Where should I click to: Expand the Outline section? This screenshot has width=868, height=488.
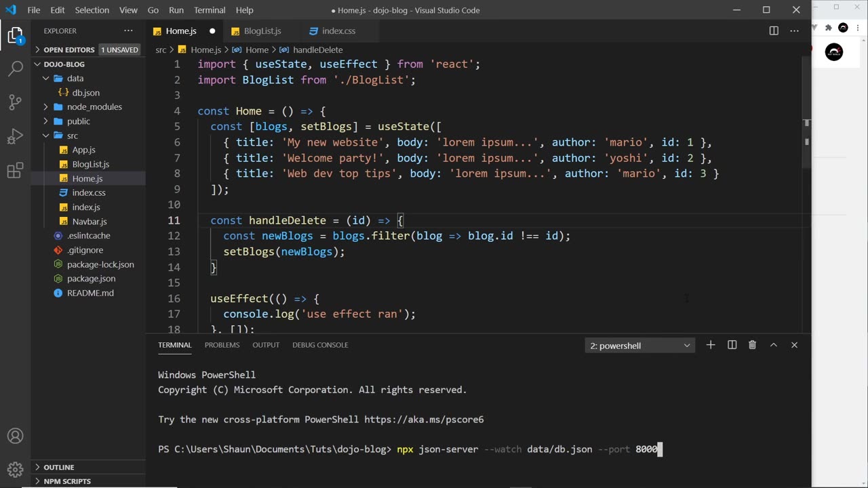coord(88,467)
